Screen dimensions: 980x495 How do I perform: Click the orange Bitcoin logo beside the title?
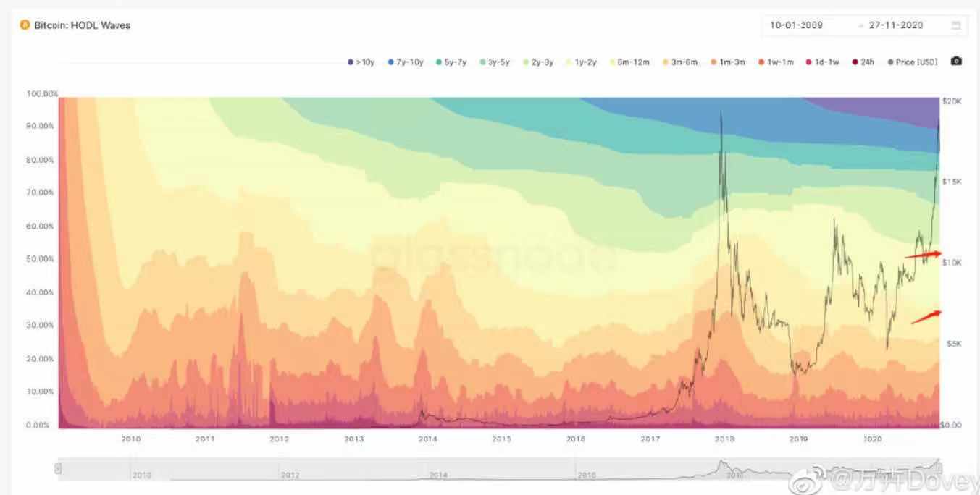pyautogui.click(x=25, y=25)
